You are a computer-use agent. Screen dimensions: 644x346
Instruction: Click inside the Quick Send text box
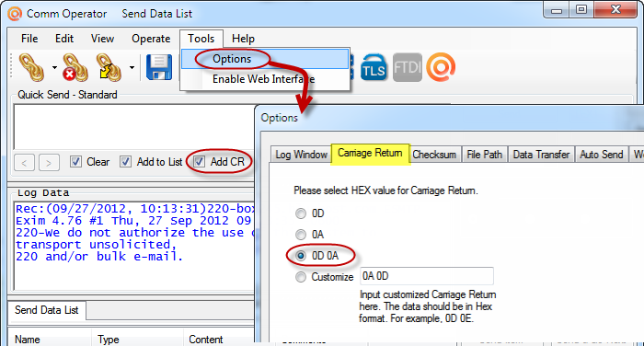point(134,126)
